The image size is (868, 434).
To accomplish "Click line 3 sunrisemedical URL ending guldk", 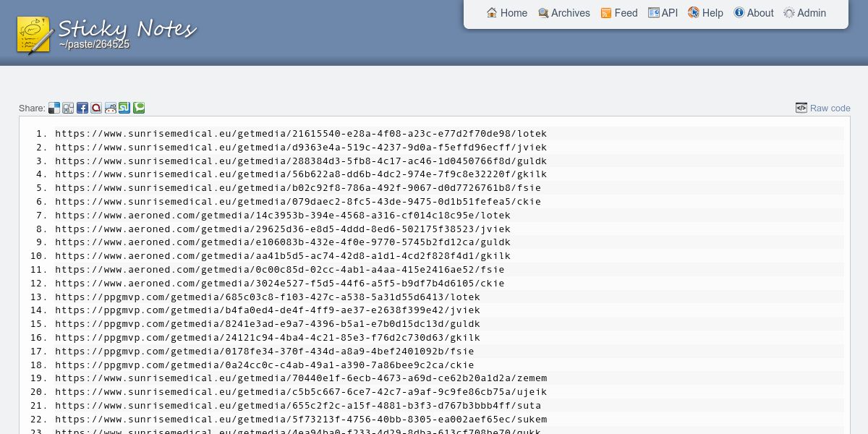I will [x=301, y=161].
